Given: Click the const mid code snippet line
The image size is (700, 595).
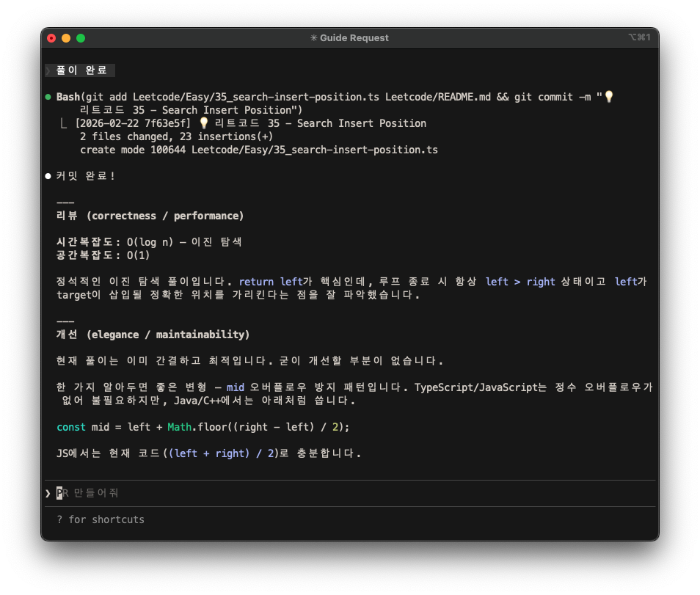Looking at the screenshot, I should (x=203, y=427).
